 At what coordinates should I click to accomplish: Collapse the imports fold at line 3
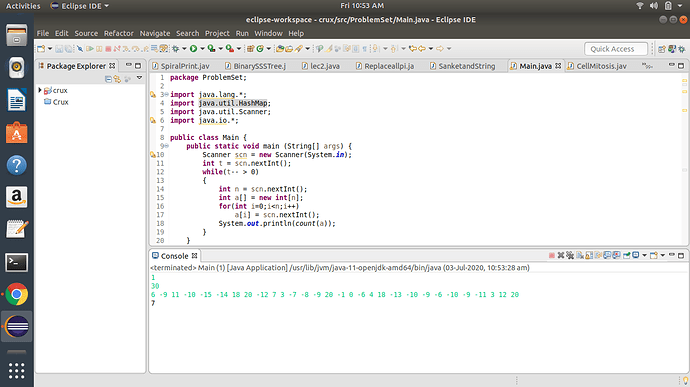click(x=166, y=94)
